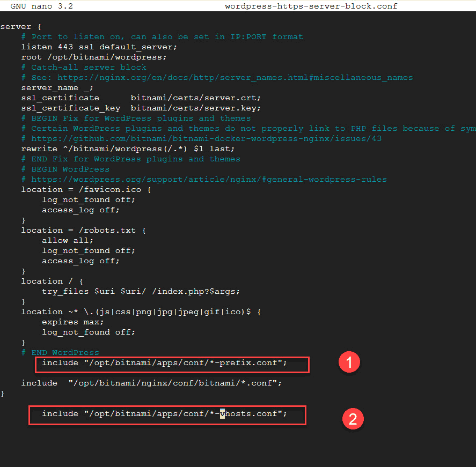The height and width of the screenshot is (467, 476).
Task: Click the 'root /opt/bitnami/wordpress;' line
Action: pyautogui.click(x=94, y=57)
